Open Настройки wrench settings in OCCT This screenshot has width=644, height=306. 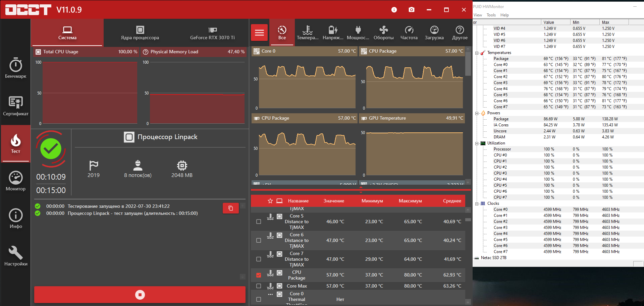coord(15,256)
